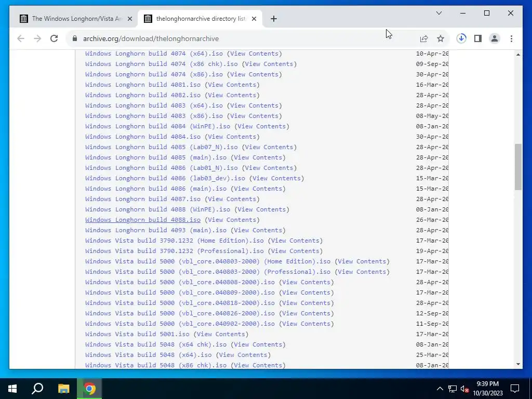
Task: Open the Chrome profile avatar
Action: point(495,38)
